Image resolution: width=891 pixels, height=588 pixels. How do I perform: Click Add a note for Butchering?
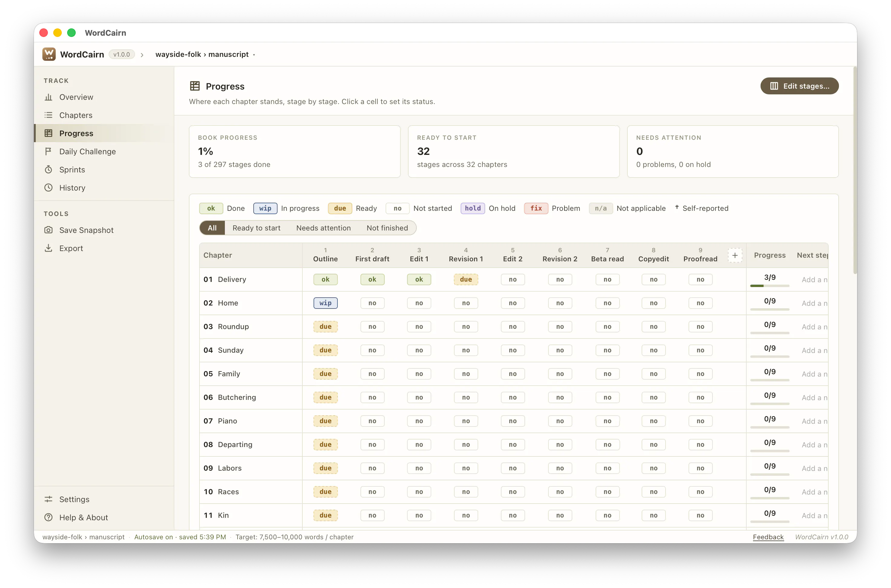[x=814, y=397]
